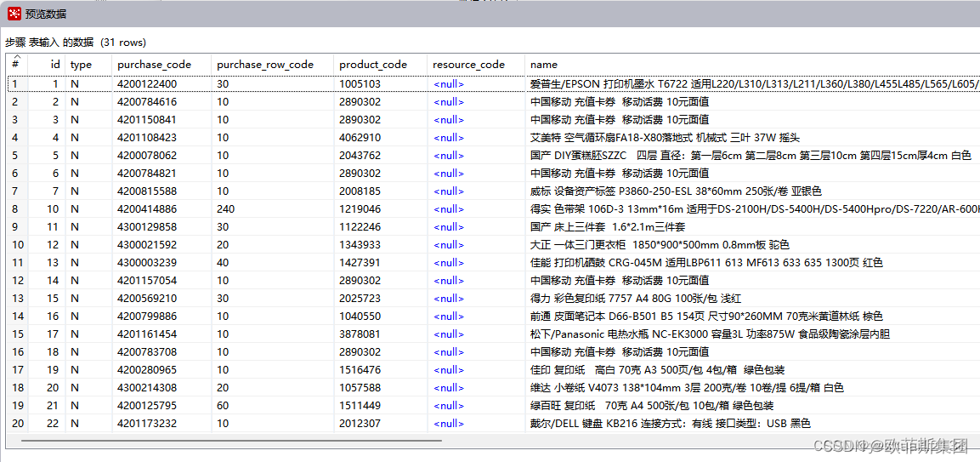Select purchase code 4201108423 cell

tap(161, 137)
